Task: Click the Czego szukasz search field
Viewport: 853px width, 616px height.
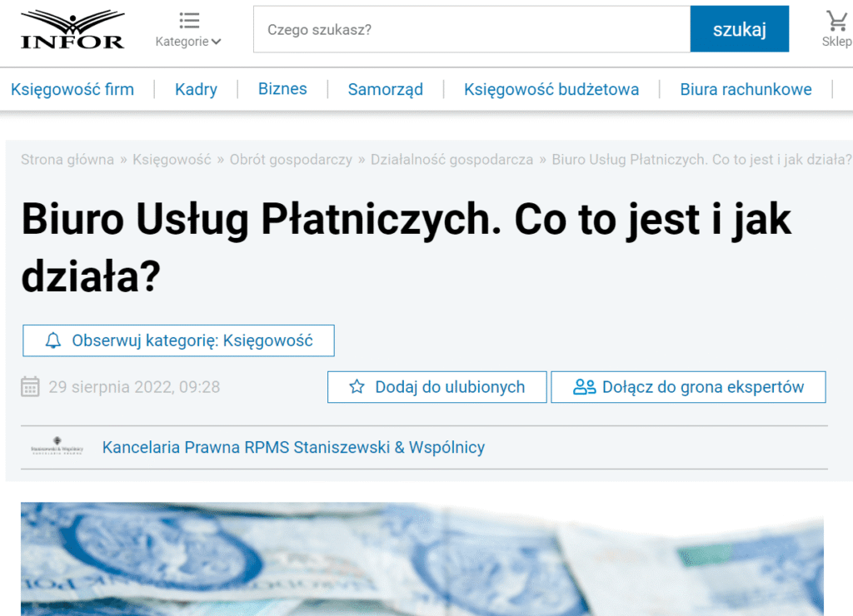Action: point(471,29)
